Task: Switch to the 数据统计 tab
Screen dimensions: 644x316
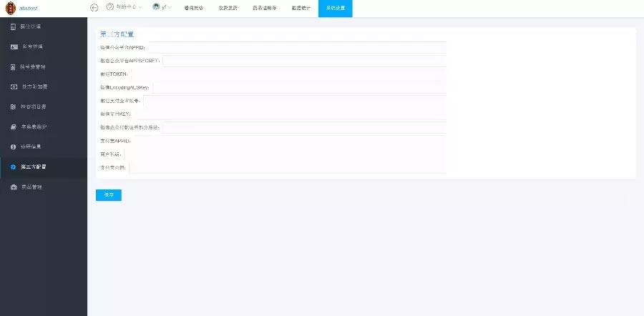Action: tap(301, 8)
